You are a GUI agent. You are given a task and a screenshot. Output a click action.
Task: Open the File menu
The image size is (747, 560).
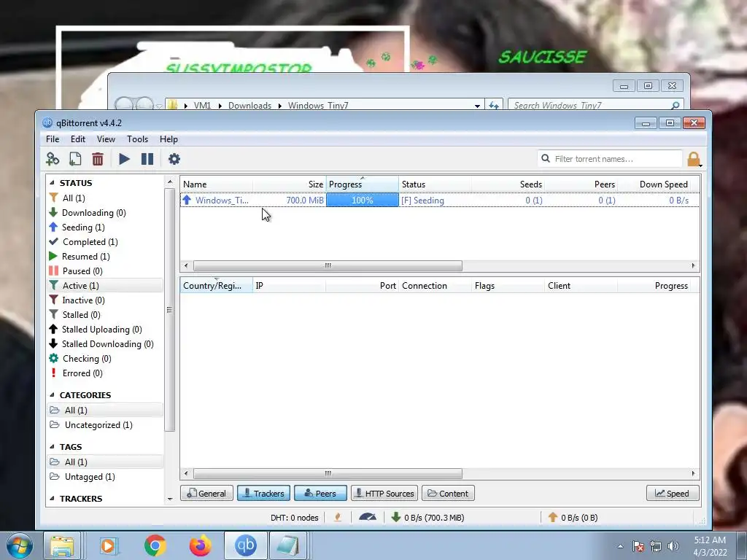(53, 139)
